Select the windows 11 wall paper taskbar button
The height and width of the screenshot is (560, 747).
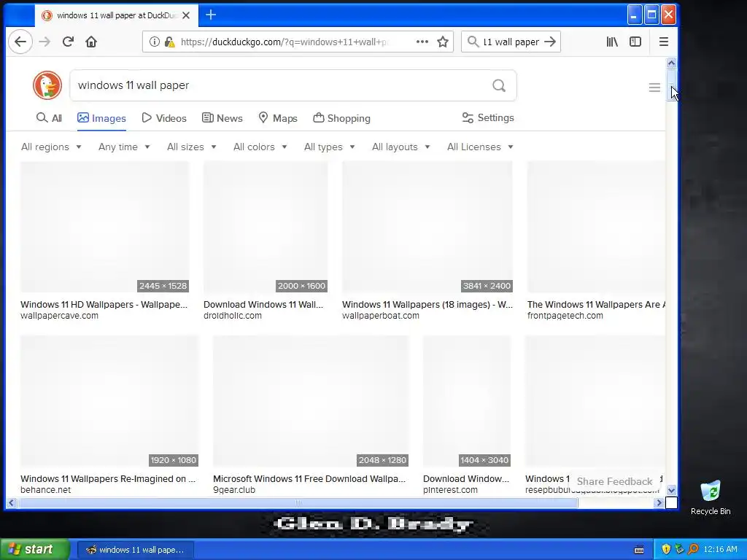135,550
